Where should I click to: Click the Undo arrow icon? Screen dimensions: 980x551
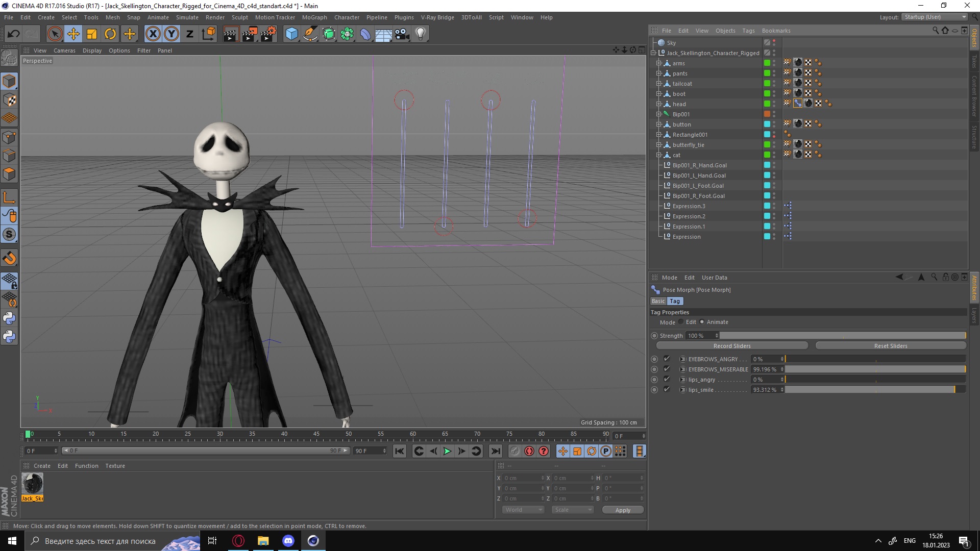click(14, 34)
